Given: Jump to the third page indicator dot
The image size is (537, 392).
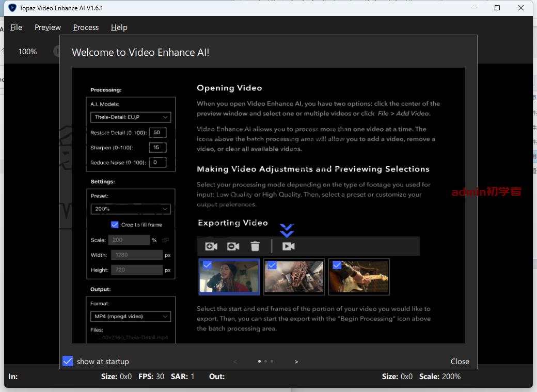Looking at the screenshot, I should [272, 361].
